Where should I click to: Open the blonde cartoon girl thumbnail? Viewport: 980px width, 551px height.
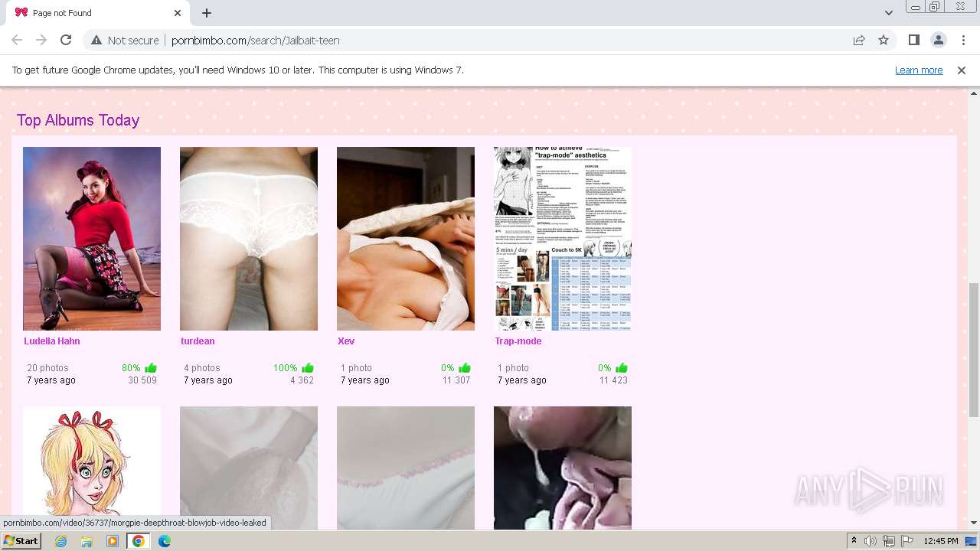click(x=92, y=468)
